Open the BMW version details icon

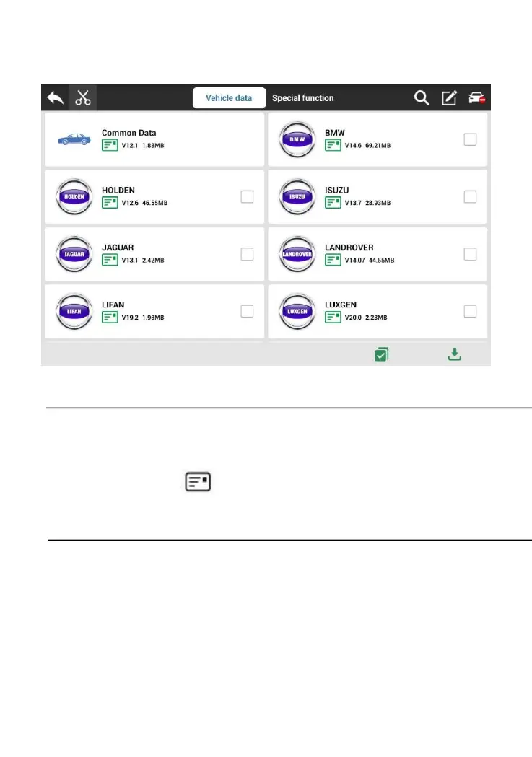(333, 145)
